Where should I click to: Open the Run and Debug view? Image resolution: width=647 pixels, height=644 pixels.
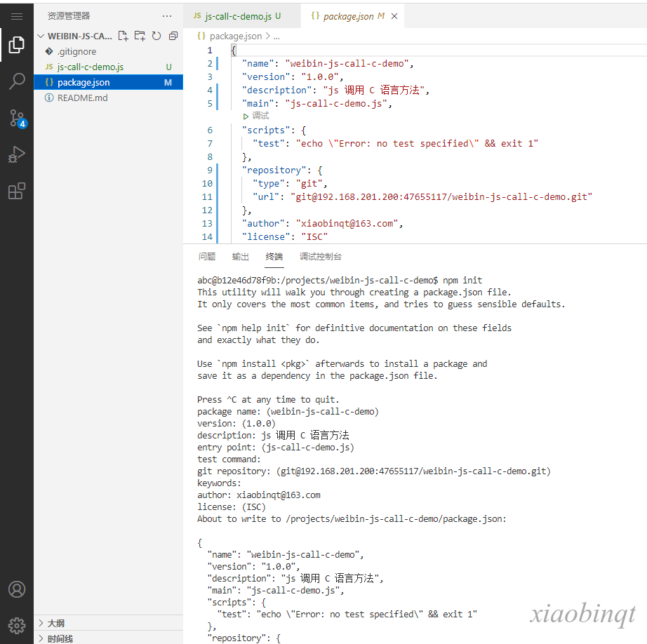point(17,155)
